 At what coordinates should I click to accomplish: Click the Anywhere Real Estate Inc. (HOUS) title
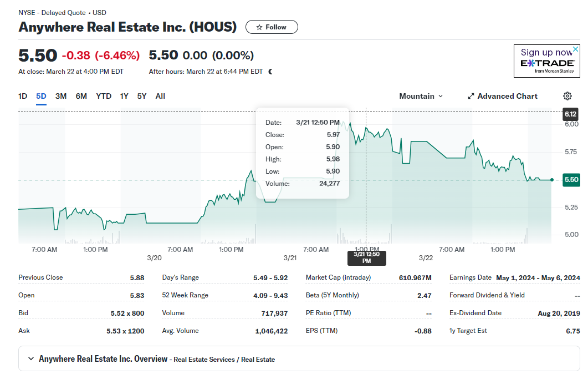click(127, 27)
